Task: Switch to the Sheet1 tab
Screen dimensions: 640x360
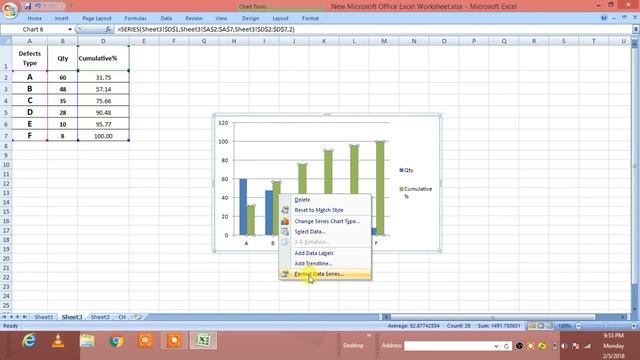Action: click(44, 317)
